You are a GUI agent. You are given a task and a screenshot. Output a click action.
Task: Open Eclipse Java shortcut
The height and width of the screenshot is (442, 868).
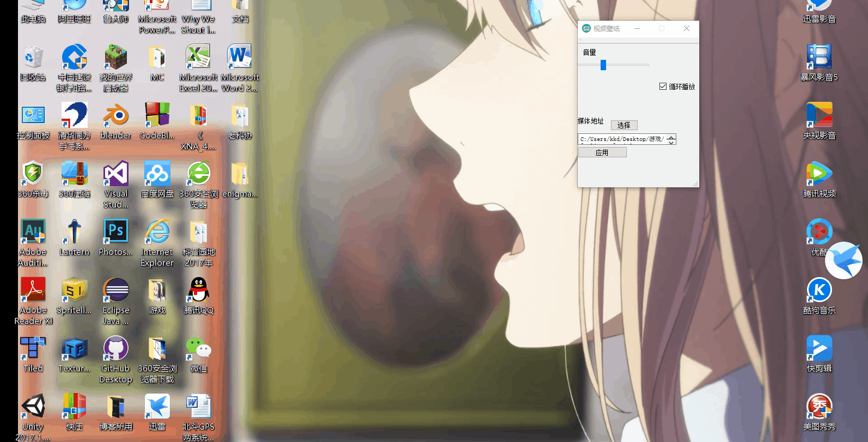tap(116, 290)
